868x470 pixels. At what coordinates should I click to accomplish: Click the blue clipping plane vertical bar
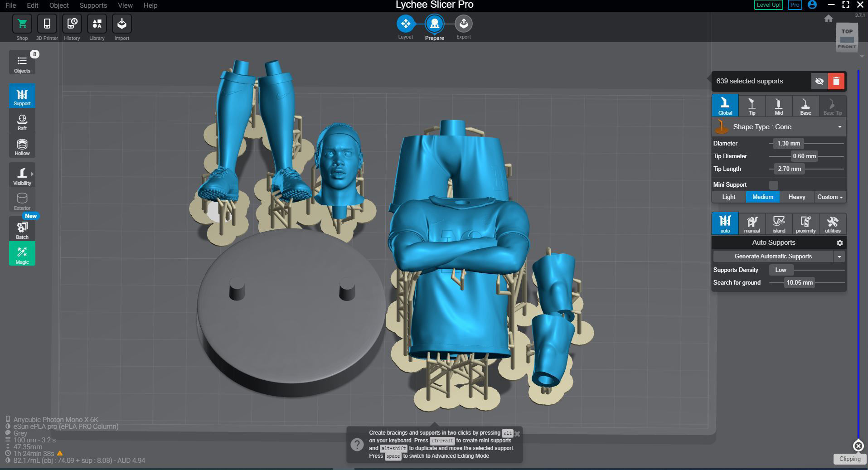[858, 254]
